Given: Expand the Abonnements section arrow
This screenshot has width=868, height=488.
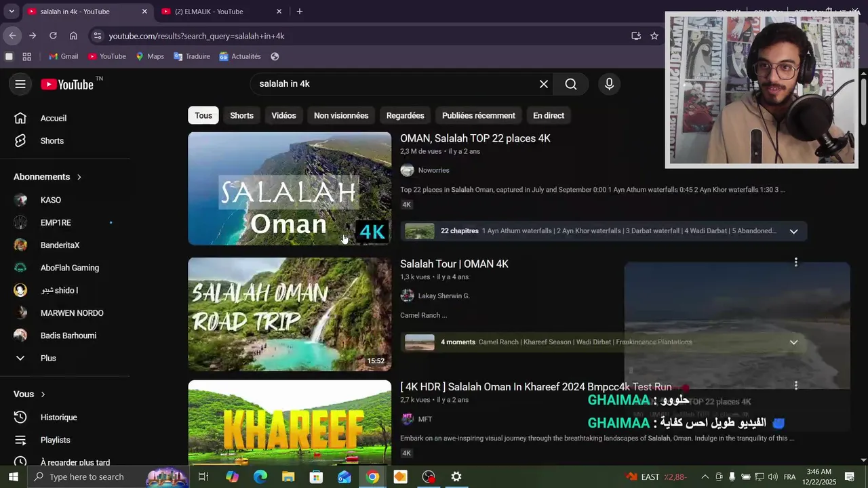Looking at the screenshot, I should [x=79, y=177].
